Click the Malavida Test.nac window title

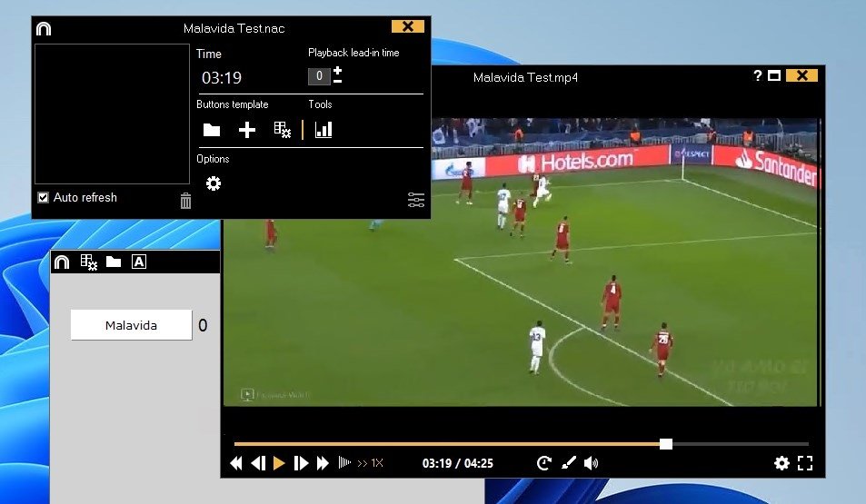tap(234, 29)
